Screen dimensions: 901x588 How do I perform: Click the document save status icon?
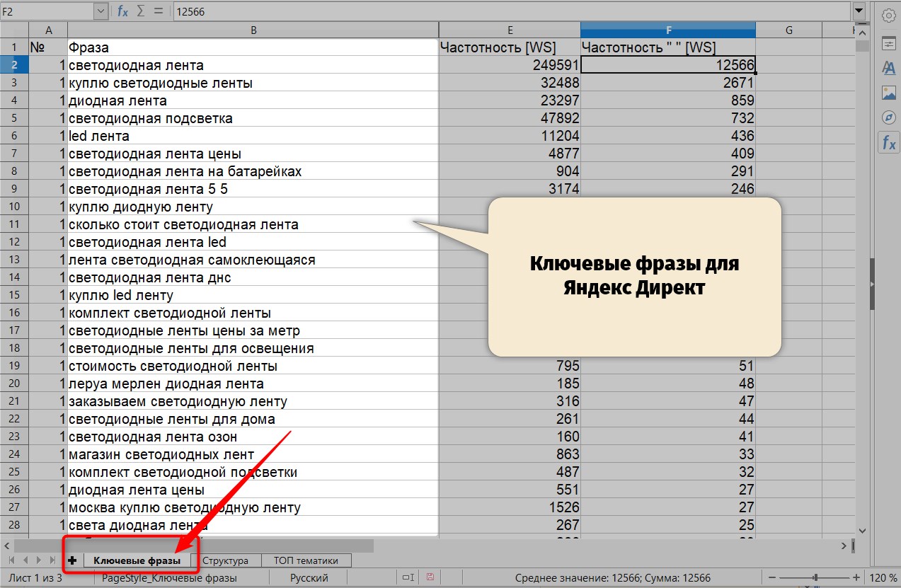pos(430,578)
